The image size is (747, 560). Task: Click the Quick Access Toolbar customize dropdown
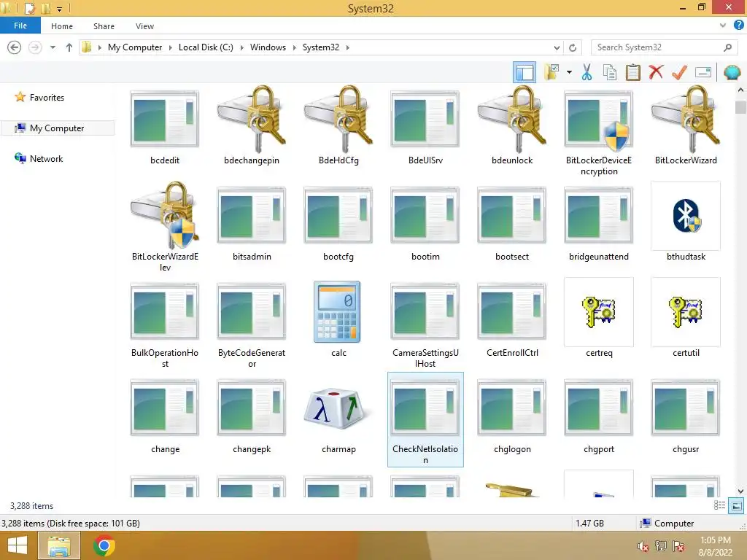[x=60, y=9]
